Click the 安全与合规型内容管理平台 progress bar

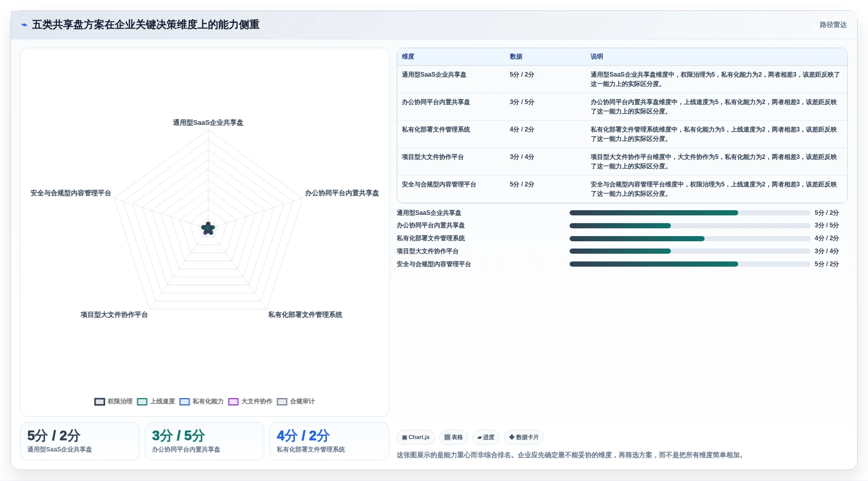[x=690, y=264]
